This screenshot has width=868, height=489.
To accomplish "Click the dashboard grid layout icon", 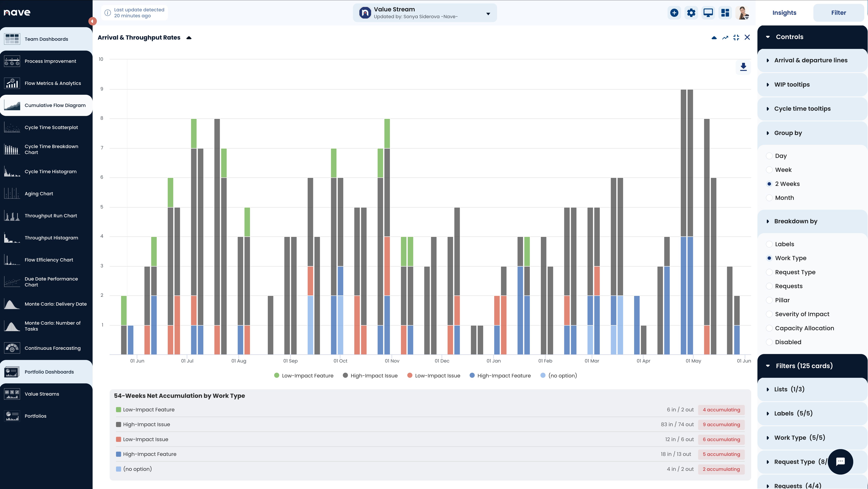I will (725, 13).
